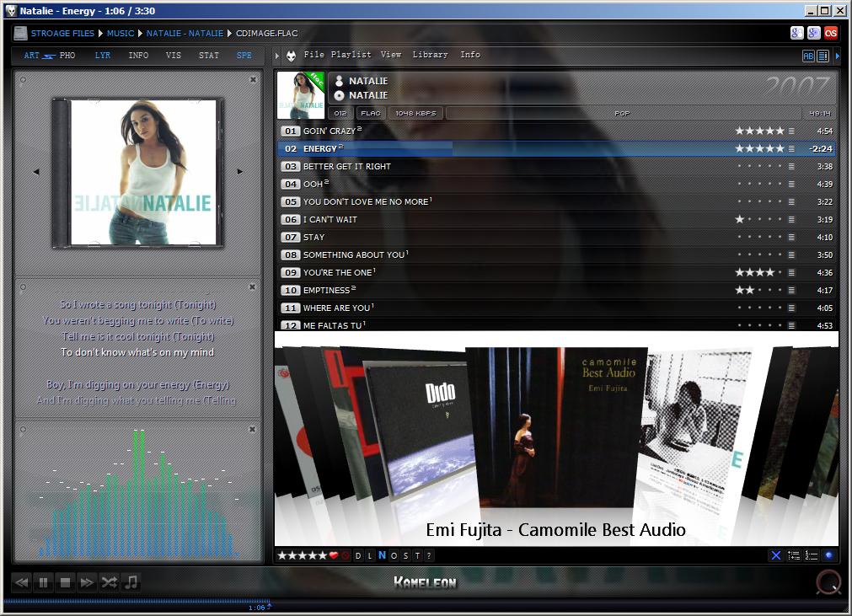Screen dimensions: 852x616
Task: Click the blue X icon in bottom toolbar
Action: 776,555
